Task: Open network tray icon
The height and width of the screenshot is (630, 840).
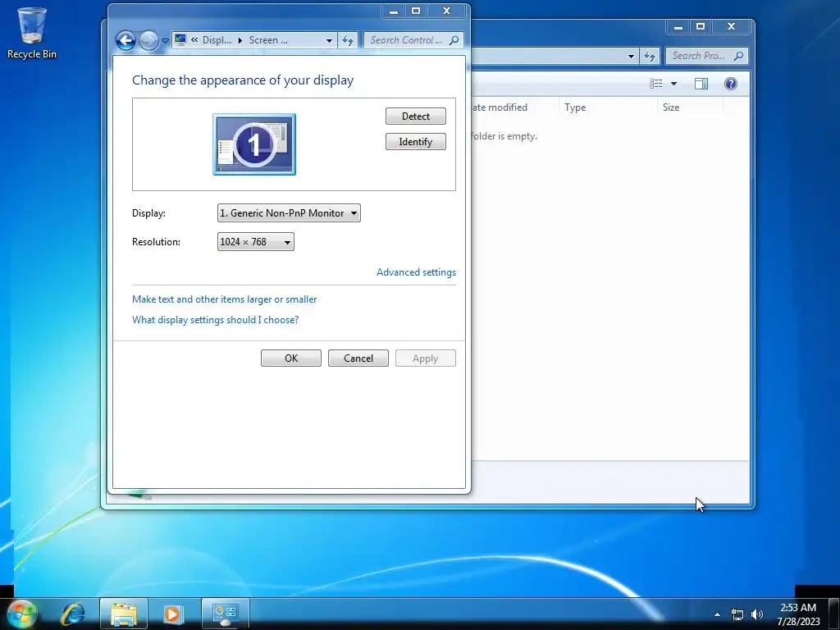Action: [737, 614]
